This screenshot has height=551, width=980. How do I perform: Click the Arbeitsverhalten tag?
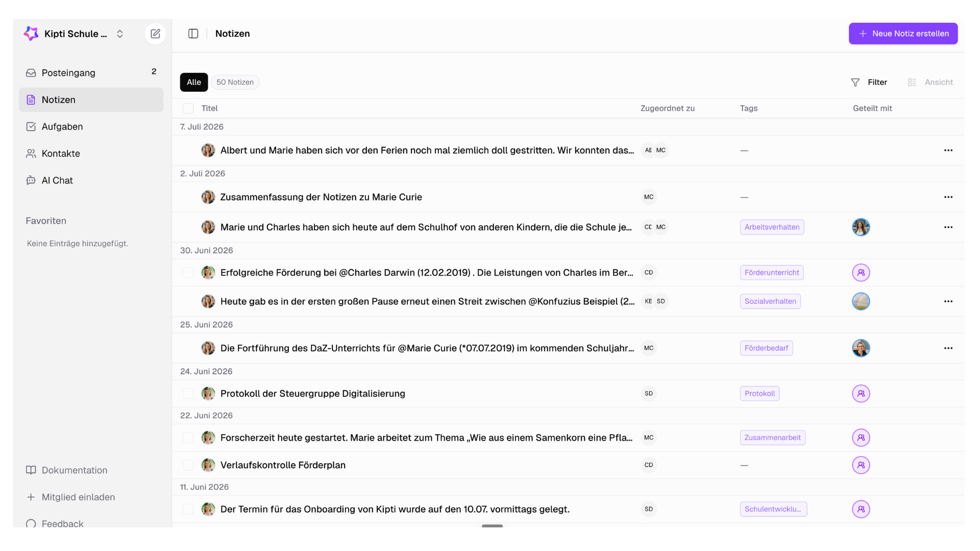[772, 228]
